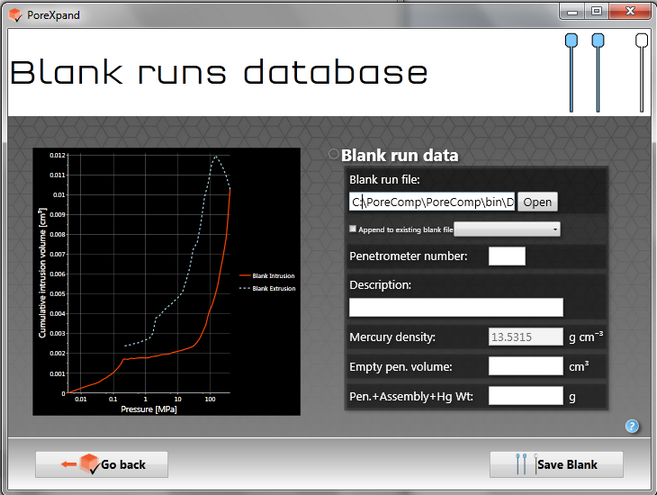Click the Blank Intrusion legend entry
This screenshot has width=657, height=495.
[x=267, y=276]
